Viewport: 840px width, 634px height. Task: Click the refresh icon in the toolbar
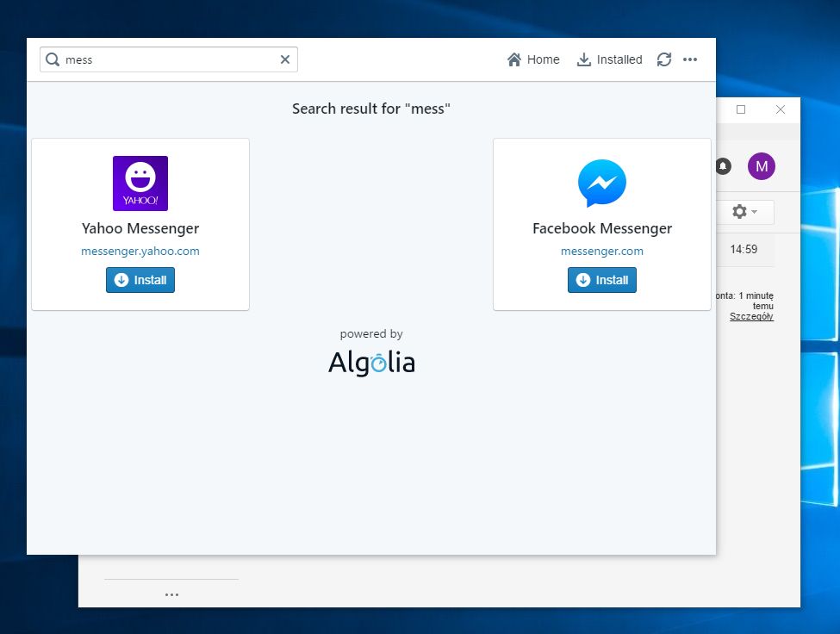(664, 59)
